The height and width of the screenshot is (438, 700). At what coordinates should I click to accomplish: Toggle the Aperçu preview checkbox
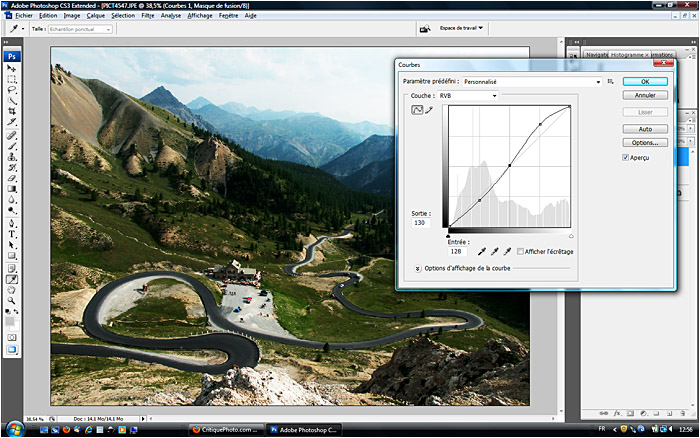point(626,157)
